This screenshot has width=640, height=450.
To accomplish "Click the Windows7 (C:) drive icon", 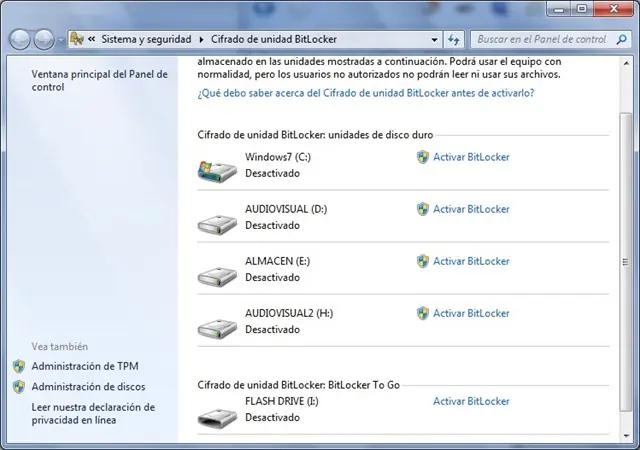I will pyautogui.click(x=217, y=171).
